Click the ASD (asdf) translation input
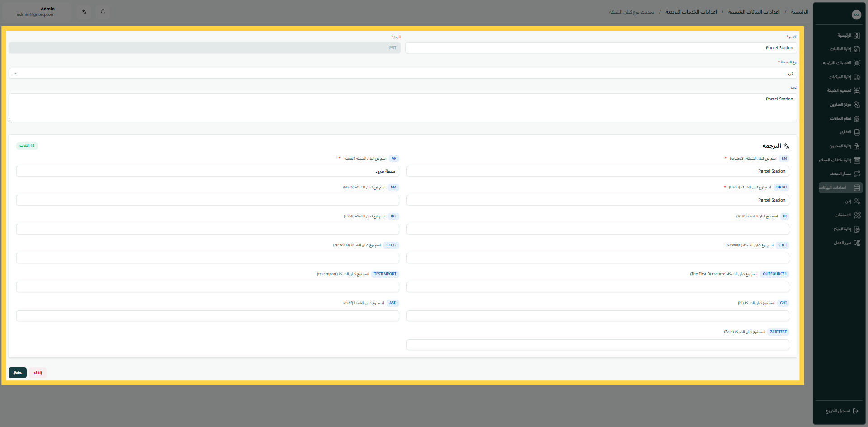Image resolution: width=868 pixels, height=427 pixels. click(208, 316)
